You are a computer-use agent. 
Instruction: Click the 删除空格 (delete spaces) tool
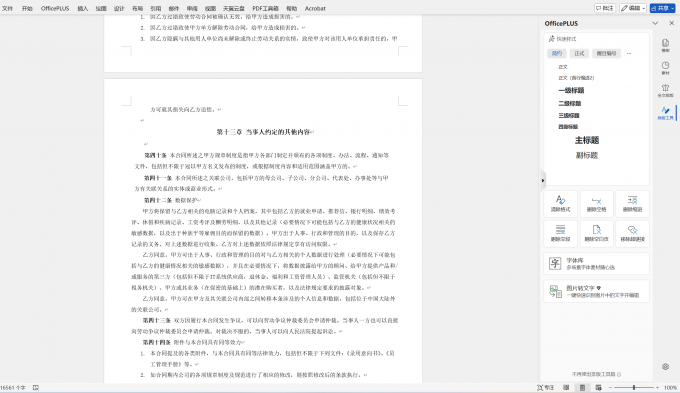(x=596, y=203)
